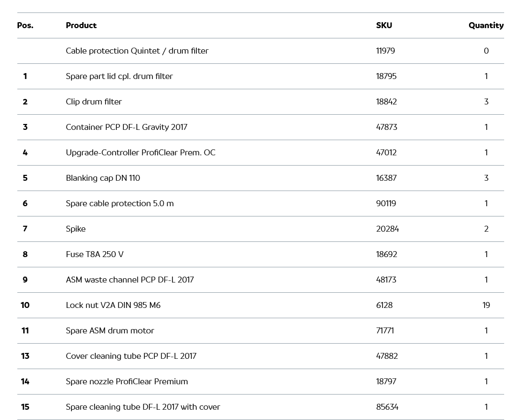Click the Clip drum filter product

pyautogui.click(x=94, y=102)
